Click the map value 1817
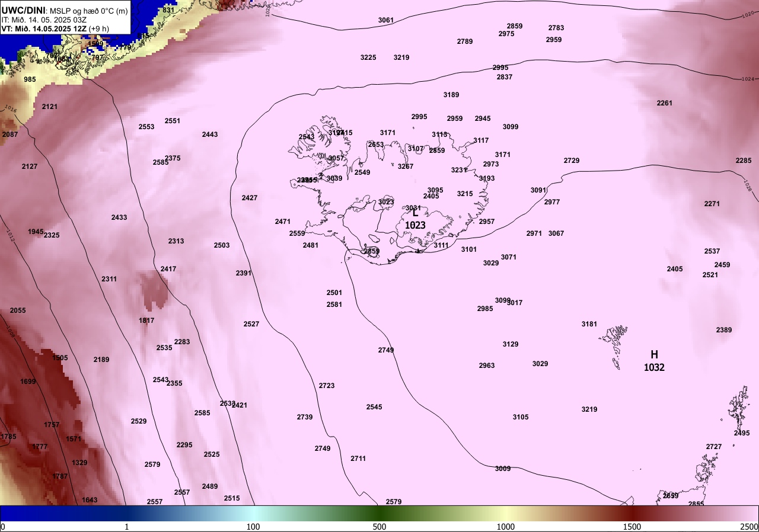 click(146, 321)
